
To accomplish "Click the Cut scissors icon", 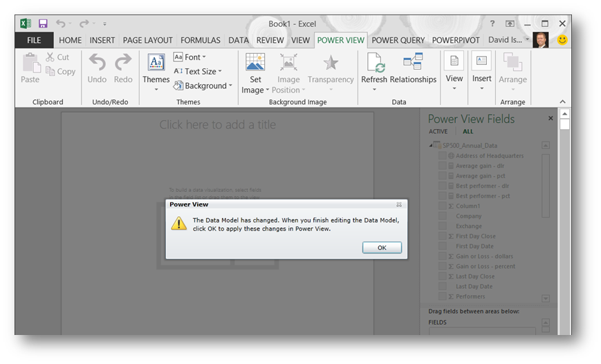I will point(50,57).
